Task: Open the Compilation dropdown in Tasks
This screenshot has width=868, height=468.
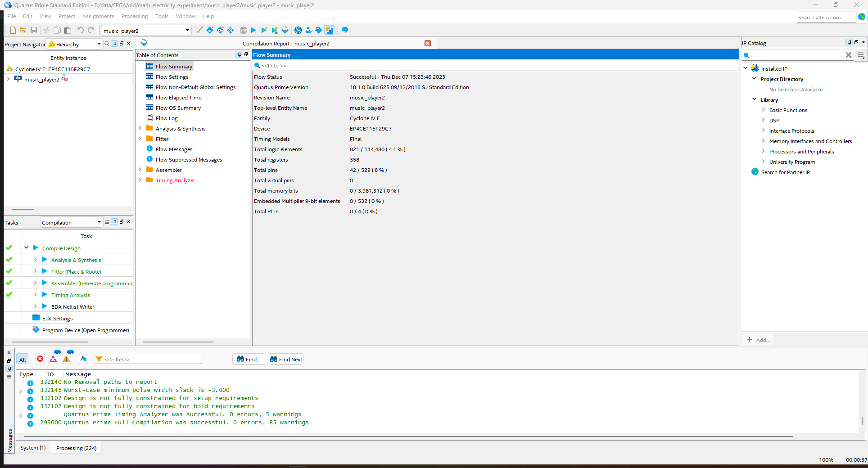Action: (99, 222)
